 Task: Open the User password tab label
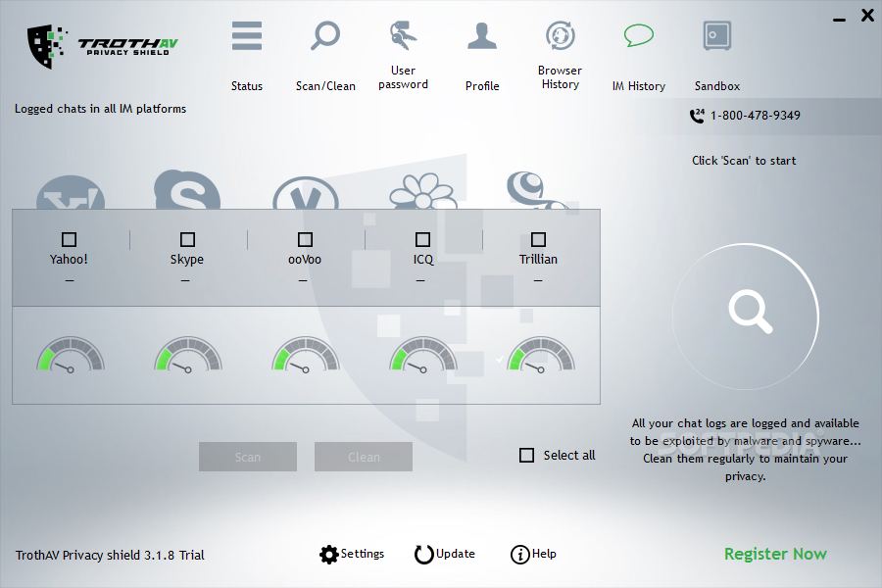(404, 77)
